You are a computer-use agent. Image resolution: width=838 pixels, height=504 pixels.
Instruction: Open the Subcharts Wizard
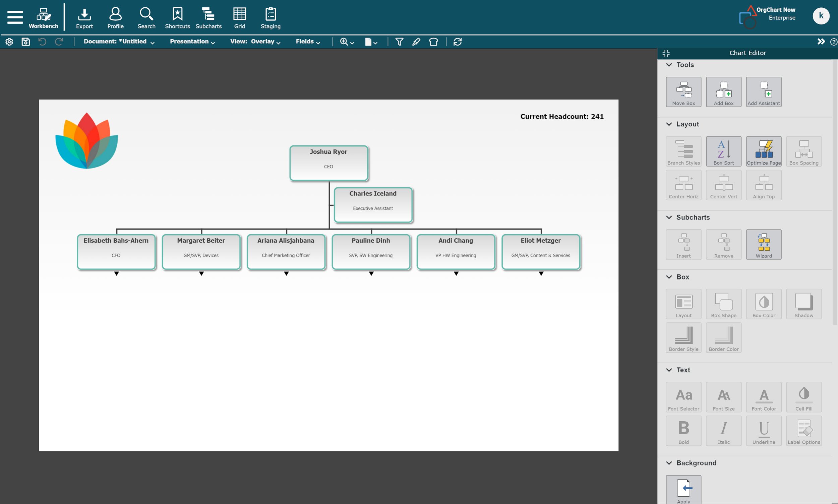tap(763, 245)
